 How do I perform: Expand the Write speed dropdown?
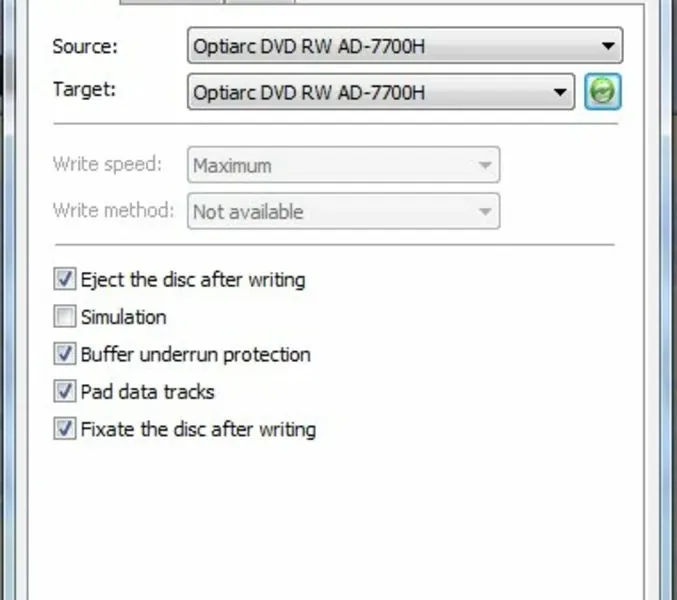click(343, 165)
